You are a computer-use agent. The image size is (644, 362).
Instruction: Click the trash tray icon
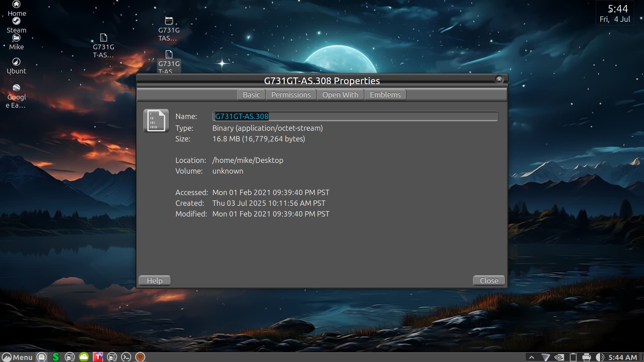573,358
